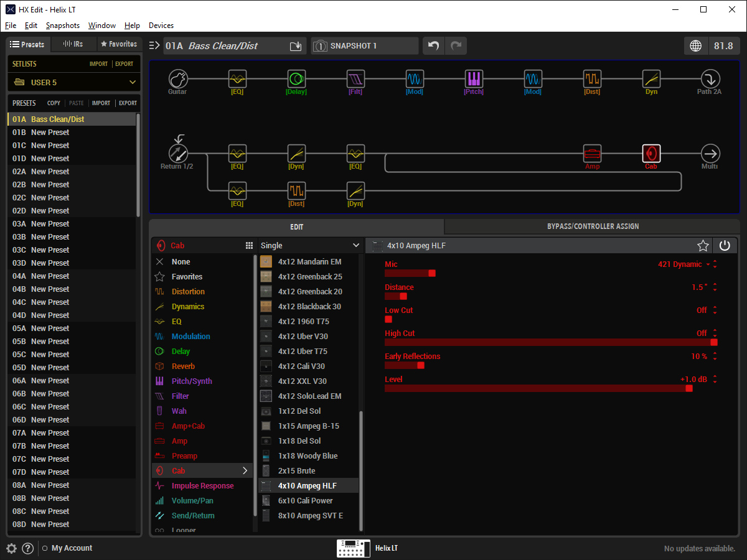Open the help question mark icon
This screenshot has width=747, height=560.
click(27, 548)
